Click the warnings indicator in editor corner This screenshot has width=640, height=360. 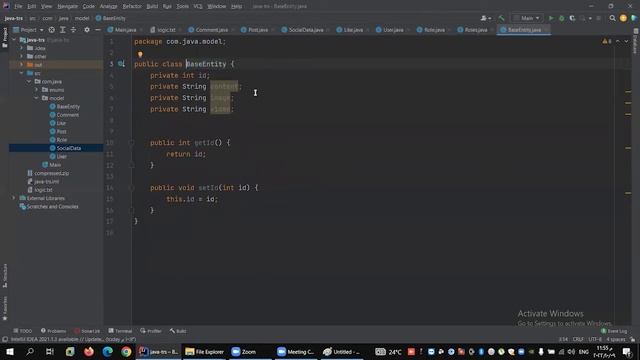607,41
